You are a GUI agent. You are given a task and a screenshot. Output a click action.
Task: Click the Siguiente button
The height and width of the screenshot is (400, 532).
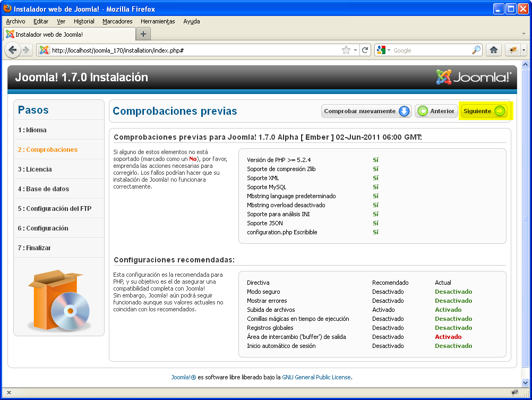click(484, 111)
